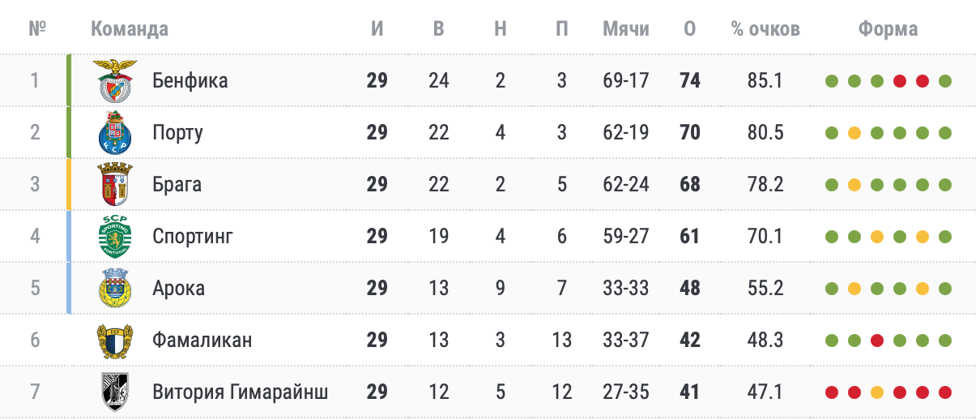Sort by the О points column header

point(690,29)
